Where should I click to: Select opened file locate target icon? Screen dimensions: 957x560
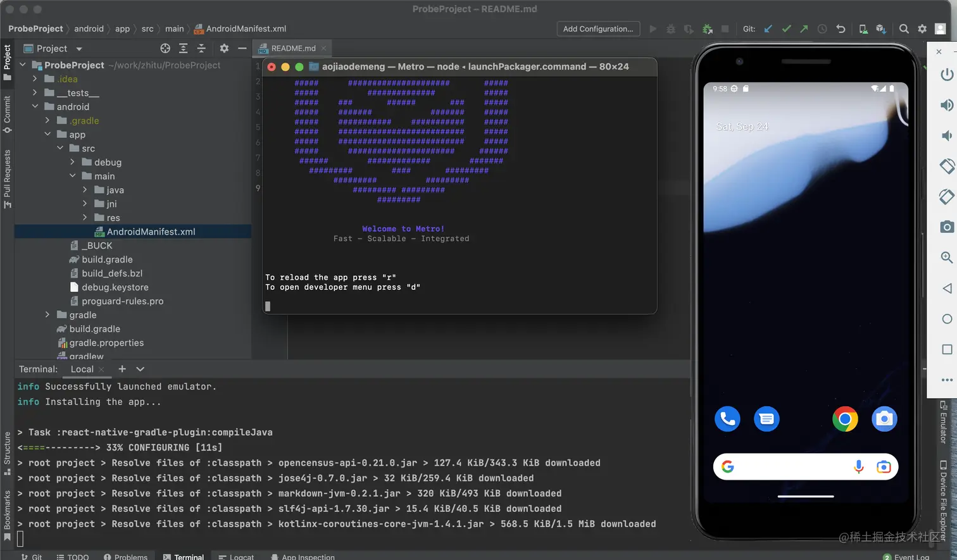(165, 48)
